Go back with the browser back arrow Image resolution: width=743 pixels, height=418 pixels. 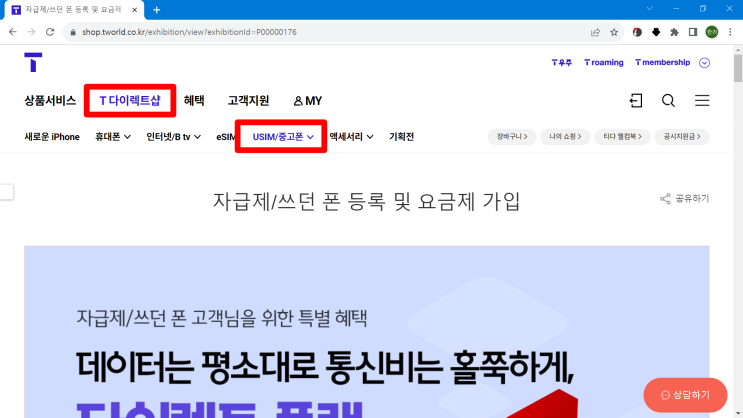(13, 32)
